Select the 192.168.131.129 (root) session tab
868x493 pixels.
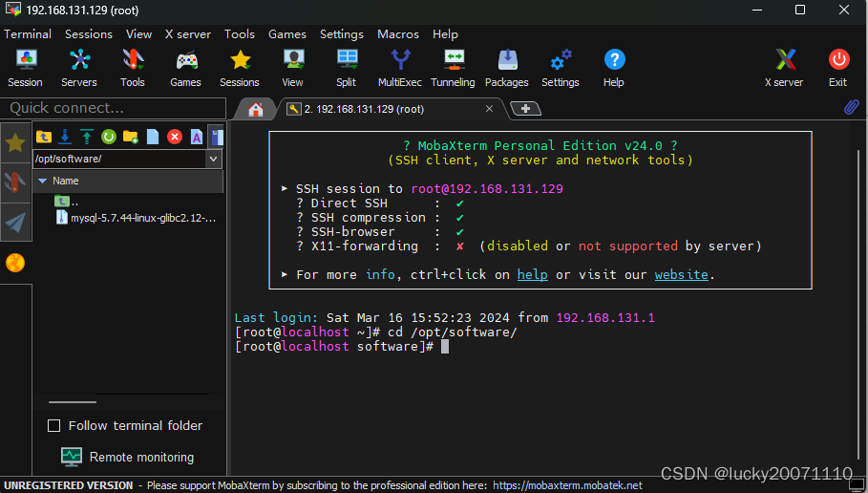pos(364,109)
